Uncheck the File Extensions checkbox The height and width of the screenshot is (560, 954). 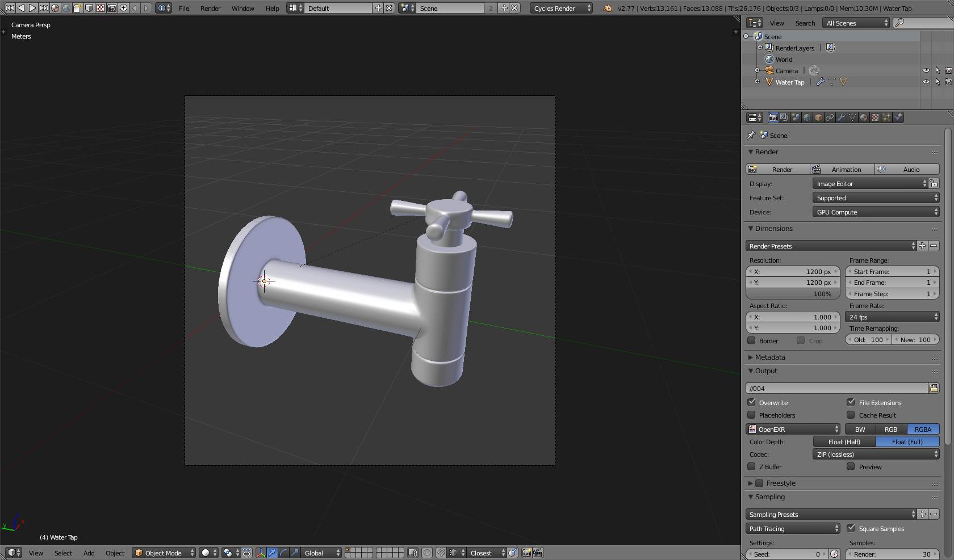[851, 402]
